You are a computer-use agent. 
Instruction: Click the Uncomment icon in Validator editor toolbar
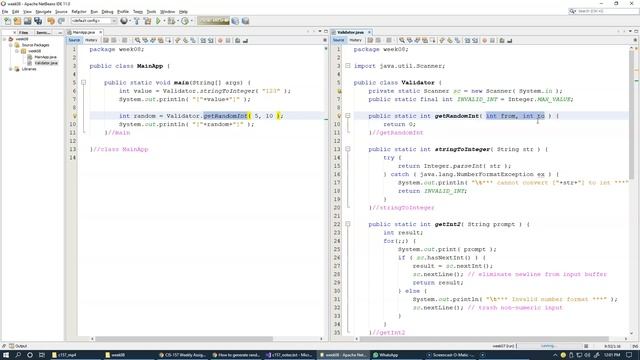tap(509, 40)
